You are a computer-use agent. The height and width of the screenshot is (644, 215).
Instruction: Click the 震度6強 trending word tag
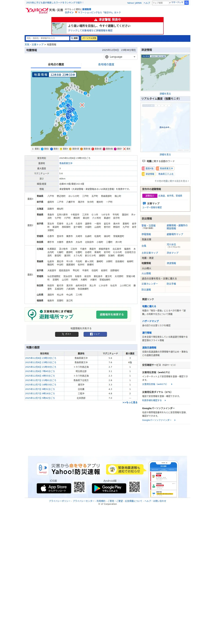pos(148,169)
